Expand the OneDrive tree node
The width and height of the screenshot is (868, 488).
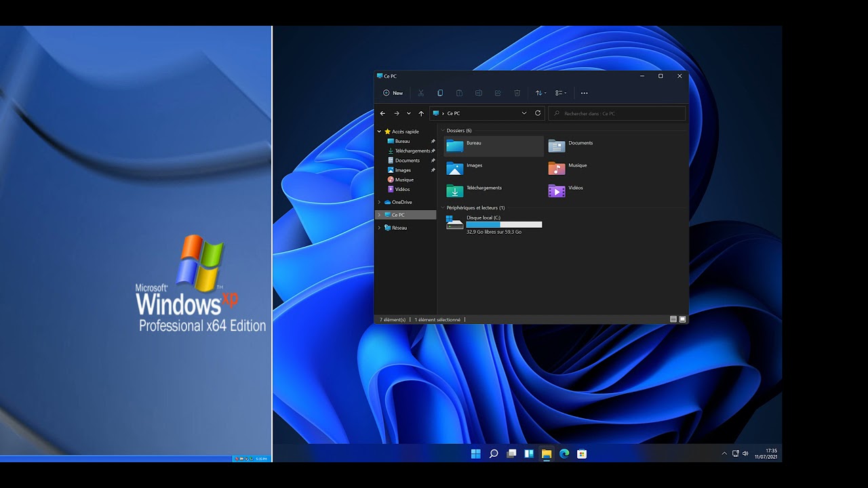pyautogui.click(x=379, y=202)
